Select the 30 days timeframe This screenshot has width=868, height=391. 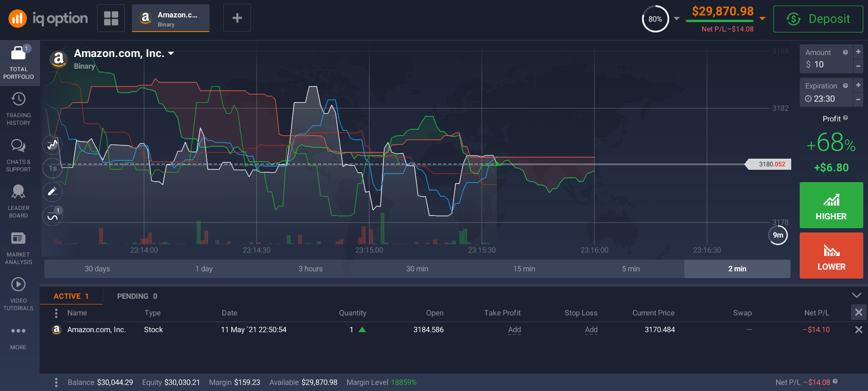[97, 269]
